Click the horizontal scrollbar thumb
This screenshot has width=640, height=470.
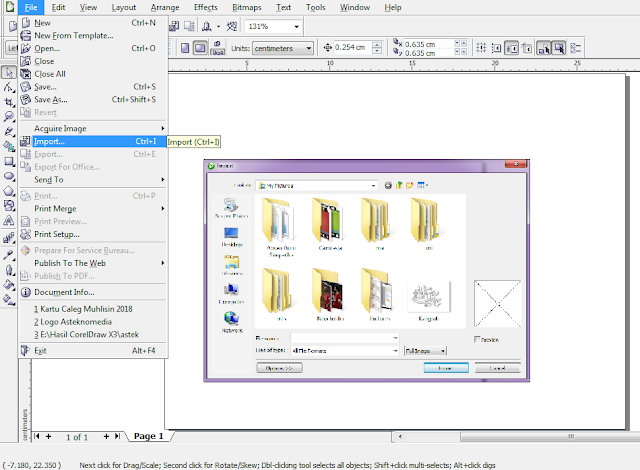pos(550,437)
